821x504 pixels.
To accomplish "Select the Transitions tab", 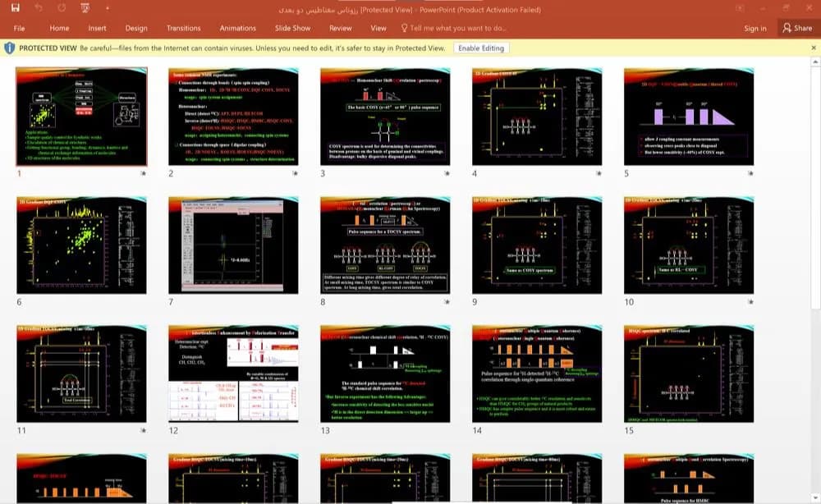I will tap(183, 28).
